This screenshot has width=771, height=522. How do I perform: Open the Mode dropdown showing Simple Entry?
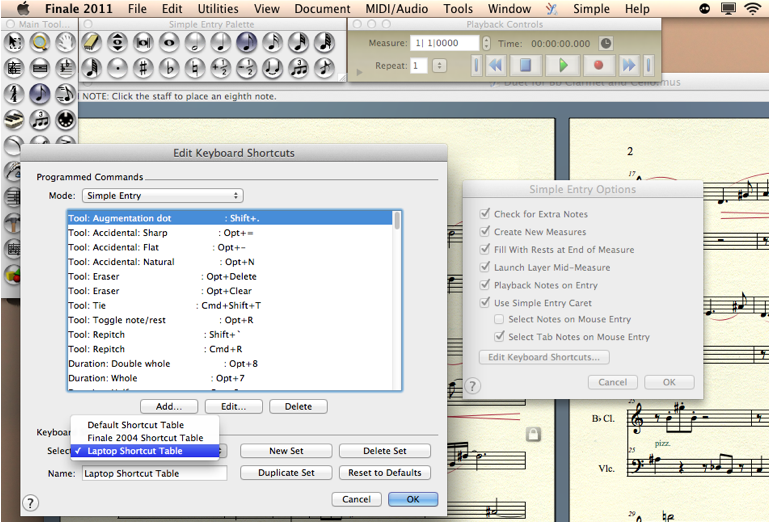point(163,196)
